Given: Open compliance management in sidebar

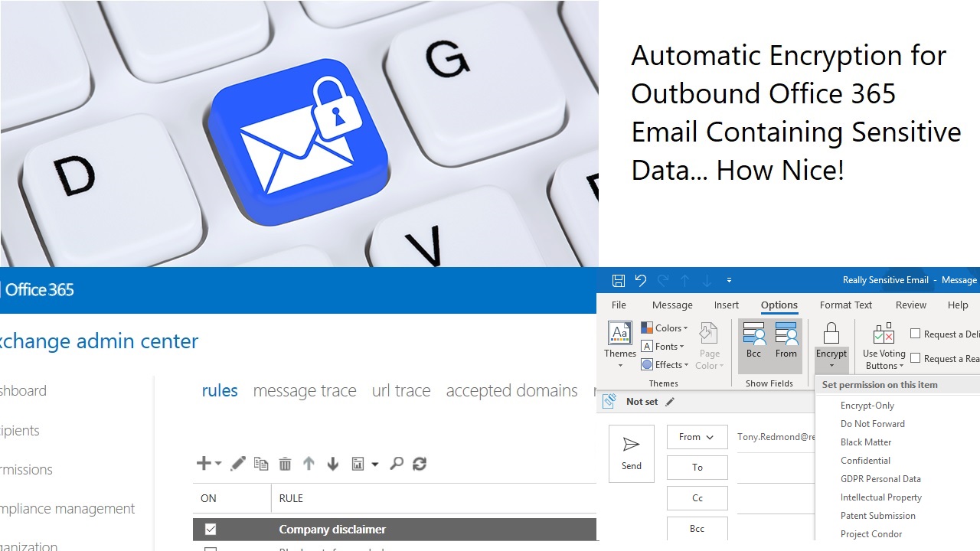Looking at the screenshot, I should (x=67, y=508).
